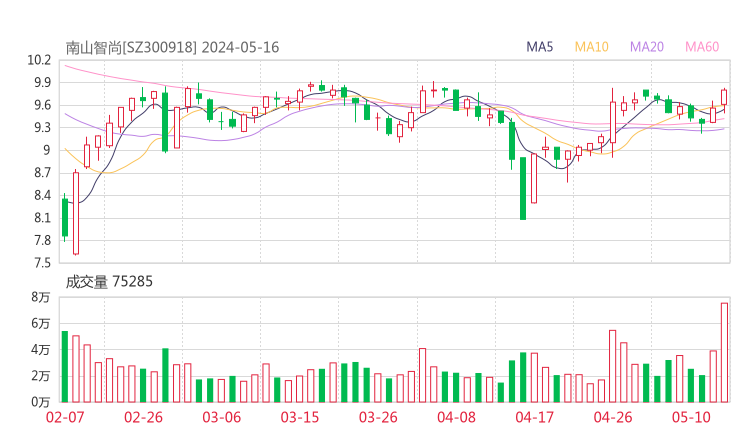This screenshot has width=740, height=440.
Task: Select the first green volume bar of 02-07
Action: tap(65, 367)
